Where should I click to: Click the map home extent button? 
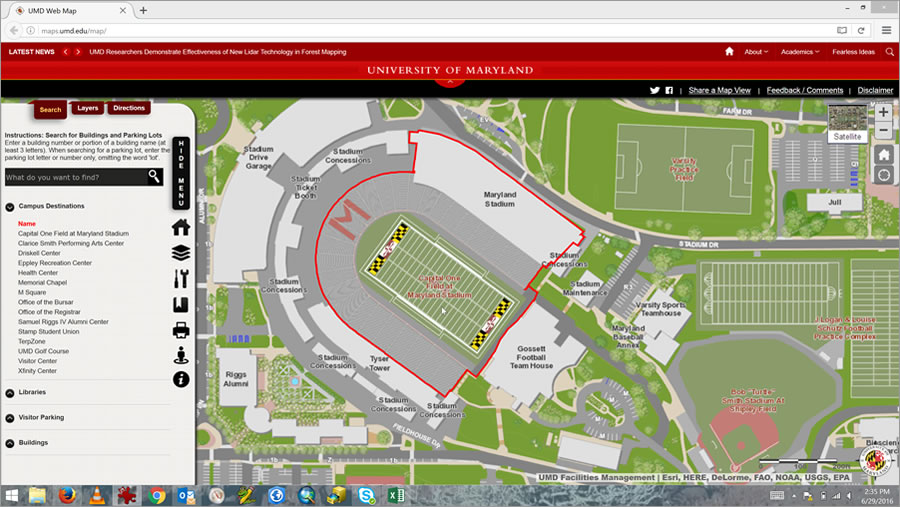click(883, 154)
